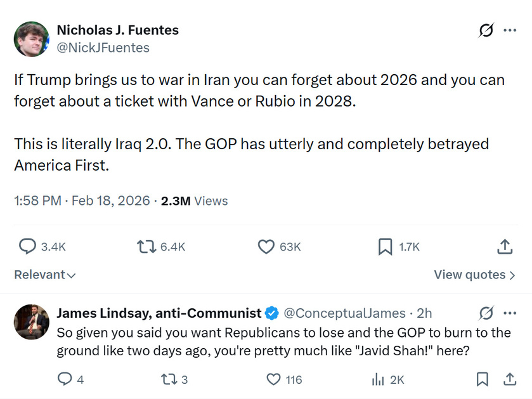Share James Lindsay's reply
The width and height of the screenshot is (532, 399).
pyautogui.click(x=510, y=379)
